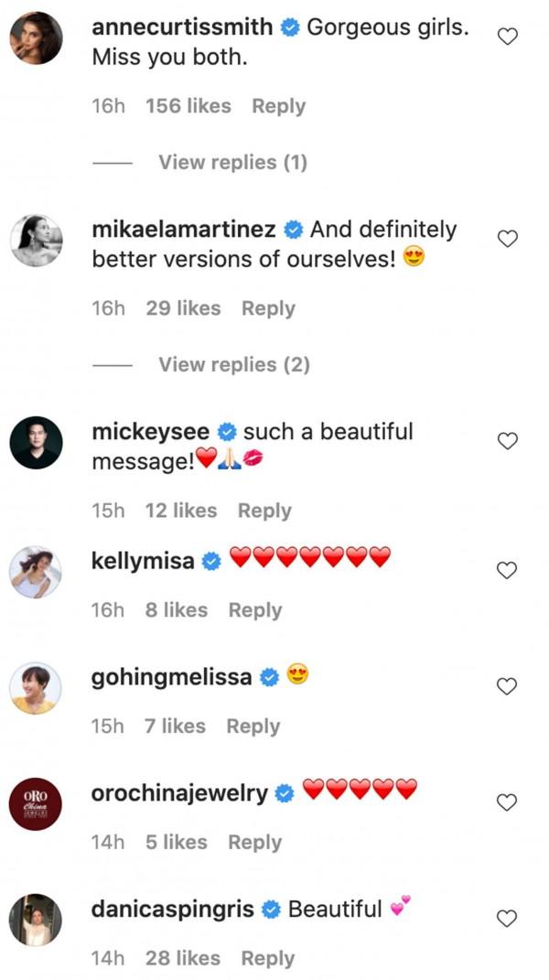Reply to danicaspingris's Beautiful comment
Image resolution: width=549 pixels, height=980 pixels.
click(x=267, y=958)
